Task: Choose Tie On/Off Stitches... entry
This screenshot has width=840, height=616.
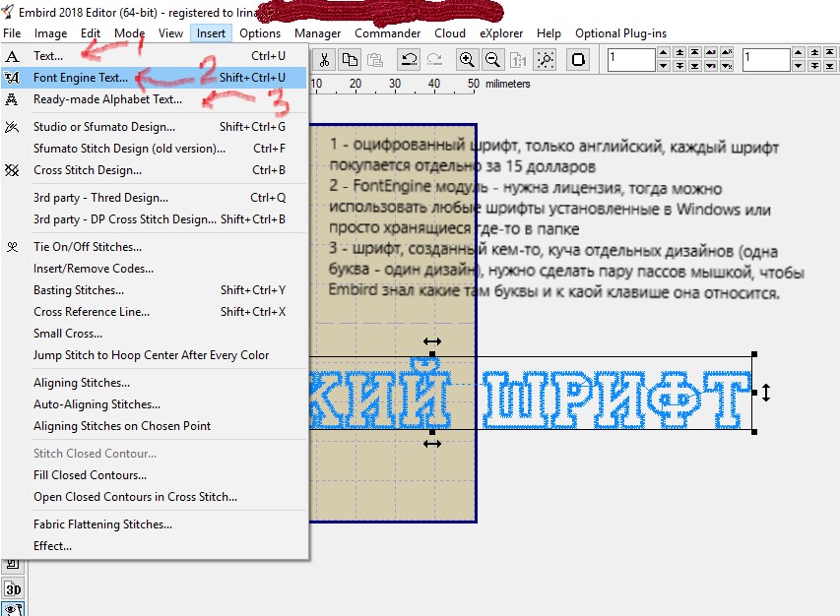Action: click(155, 247)
